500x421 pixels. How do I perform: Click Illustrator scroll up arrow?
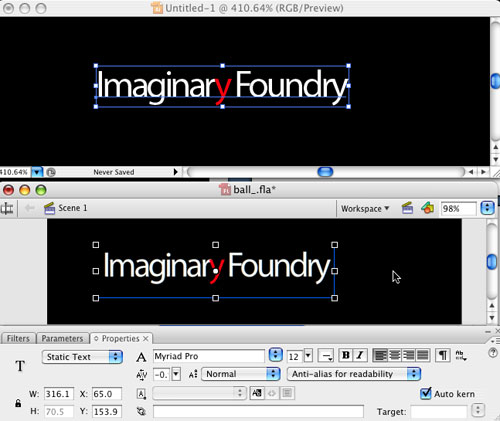[x=495, y=147]
